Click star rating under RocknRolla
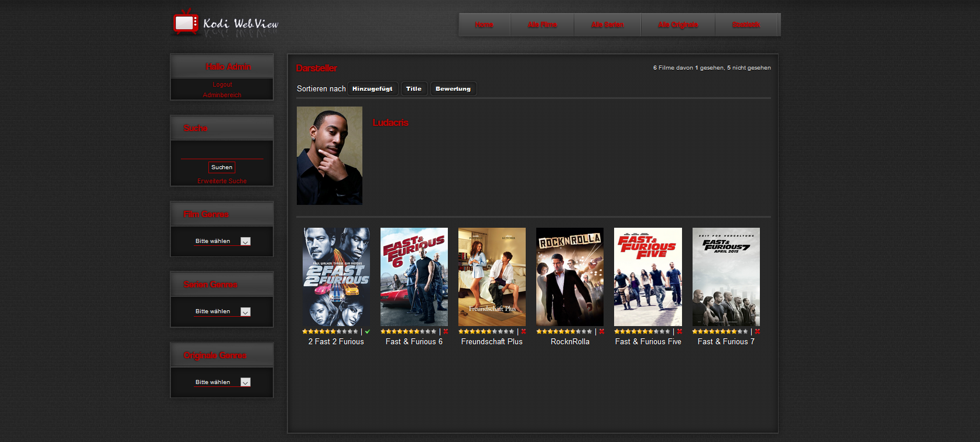 (564, 331)
